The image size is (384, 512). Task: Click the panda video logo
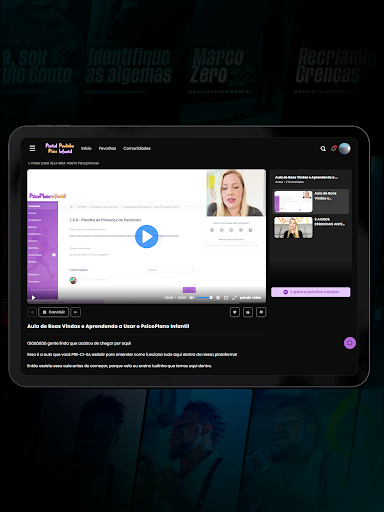[x=250, y=297]
